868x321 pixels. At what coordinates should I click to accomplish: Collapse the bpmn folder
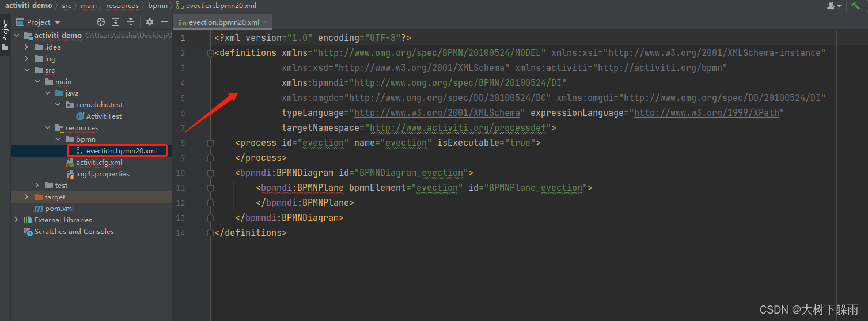pyautogui.click(x=58, y=139)
